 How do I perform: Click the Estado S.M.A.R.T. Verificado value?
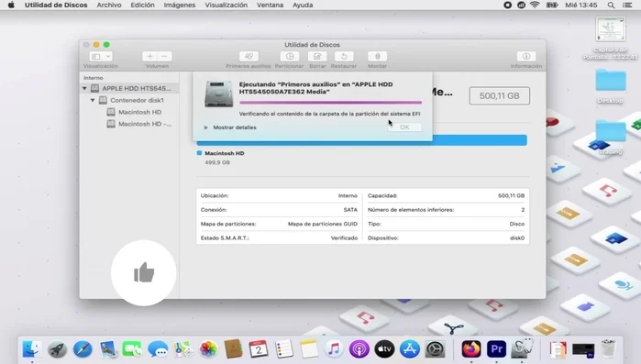(x=344, y=237)
